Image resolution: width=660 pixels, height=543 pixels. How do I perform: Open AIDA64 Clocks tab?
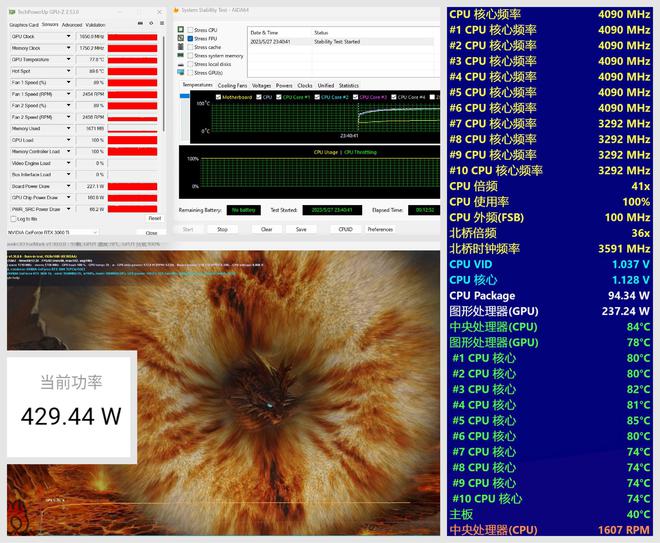[x=305, y=85]
